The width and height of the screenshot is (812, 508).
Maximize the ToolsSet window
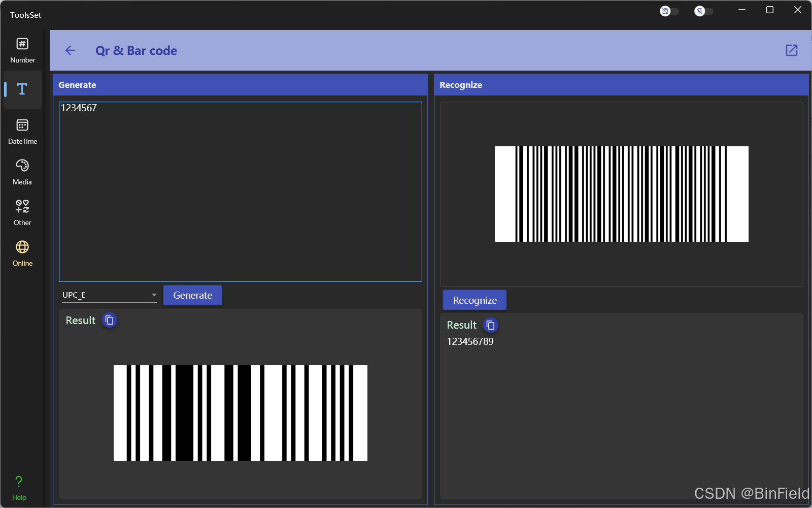click(x=770, y=10)
